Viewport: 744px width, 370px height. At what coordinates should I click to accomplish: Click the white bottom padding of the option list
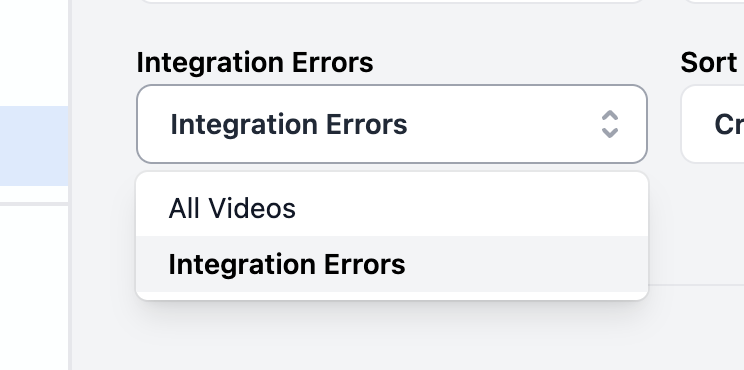[x=392, y=296]
